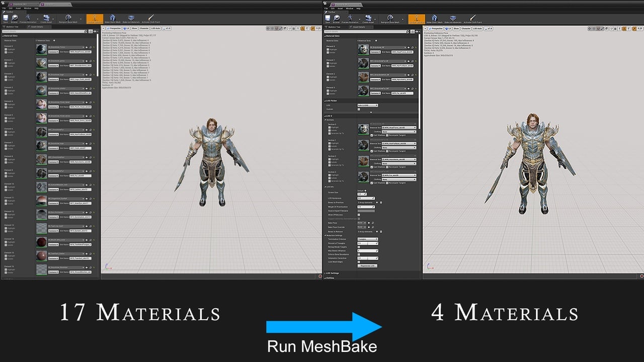The image size is (644, 362).
Task: Enable Lock Mesh Edges checkbox
Action: (359, 262)
